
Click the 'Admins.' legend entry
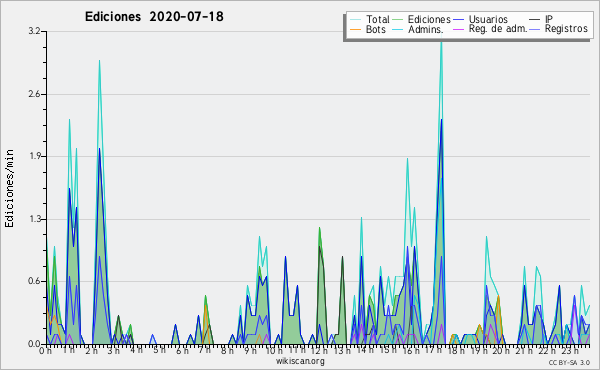[426, 29]
